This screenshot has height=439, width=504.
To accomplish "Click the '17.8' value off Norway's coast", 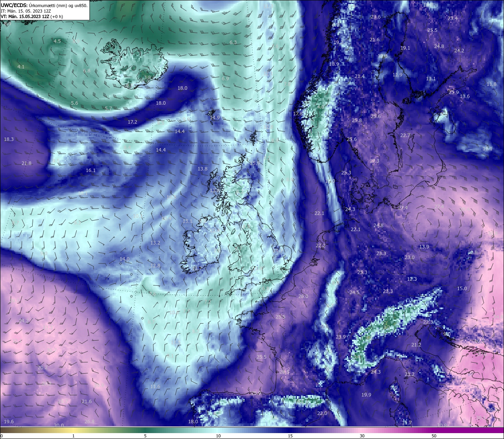I will pyautogui.click(x=298, y=114).
